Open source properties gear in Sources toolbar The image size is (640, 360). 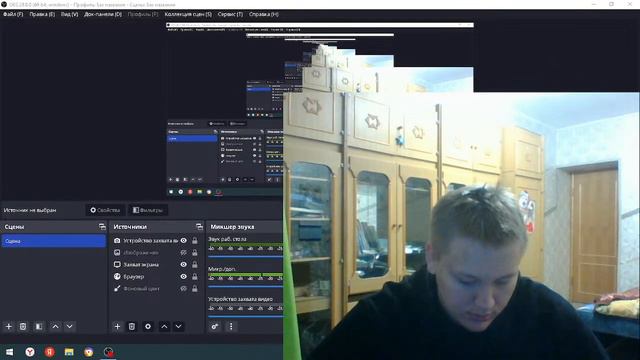pyautogui.click(x=148, y=327)
